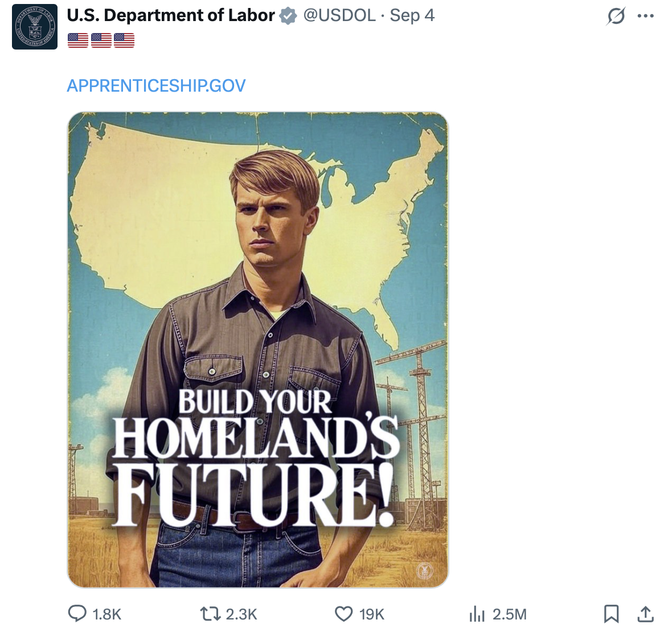
Task: Click the American flag emojis row
Action: 101,40
